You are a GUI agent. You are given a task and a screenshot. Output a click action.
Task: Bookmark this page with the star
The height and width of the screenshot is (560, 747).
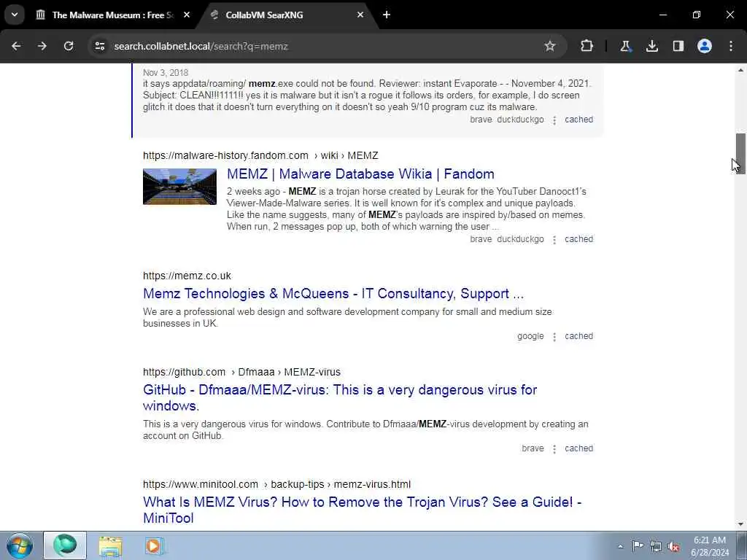pyautogui.click(x=550, y=46)
